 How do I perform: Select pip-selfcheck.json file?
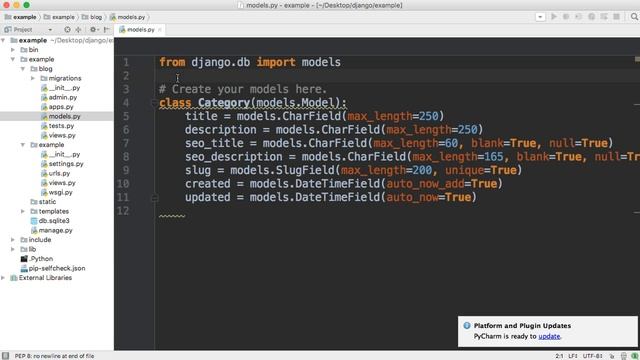53,269
